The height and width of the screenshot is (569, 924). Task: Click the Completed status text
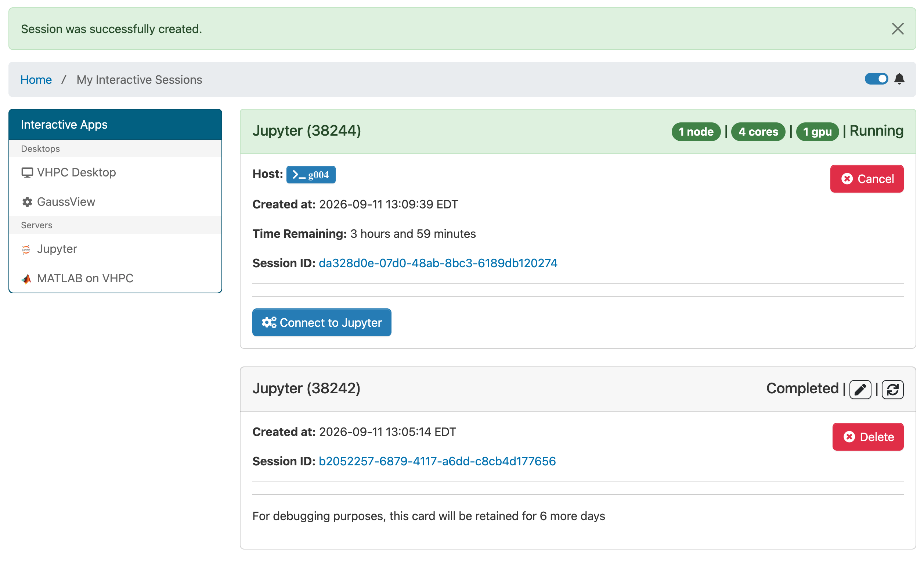[802, 389]
